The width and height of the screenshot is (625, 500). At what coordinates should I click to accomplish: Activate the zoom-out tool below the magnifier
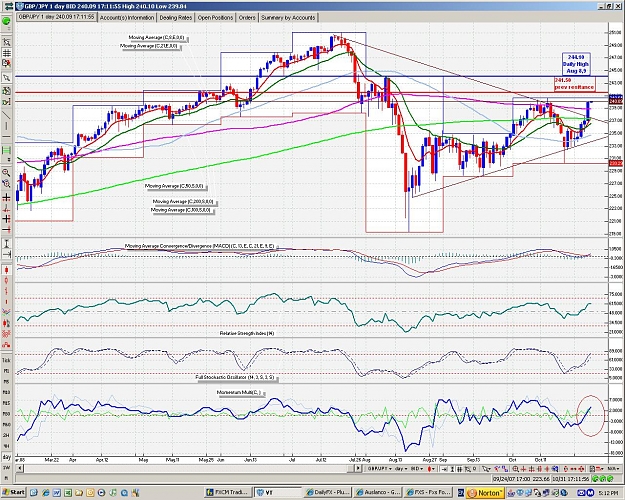[x=6, y=184]
